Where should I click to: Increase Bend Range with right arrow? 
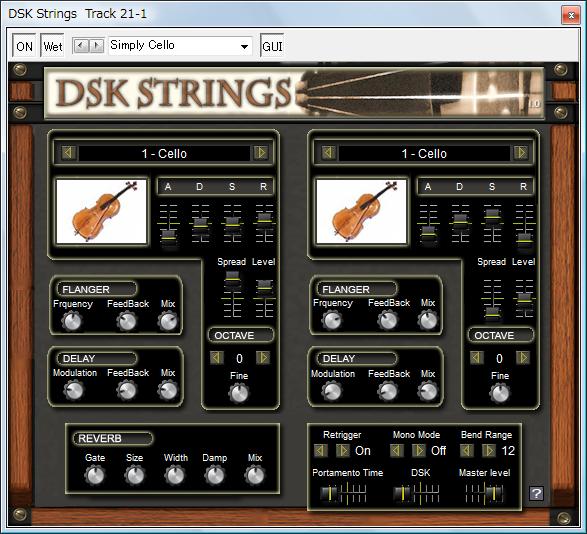489,450
